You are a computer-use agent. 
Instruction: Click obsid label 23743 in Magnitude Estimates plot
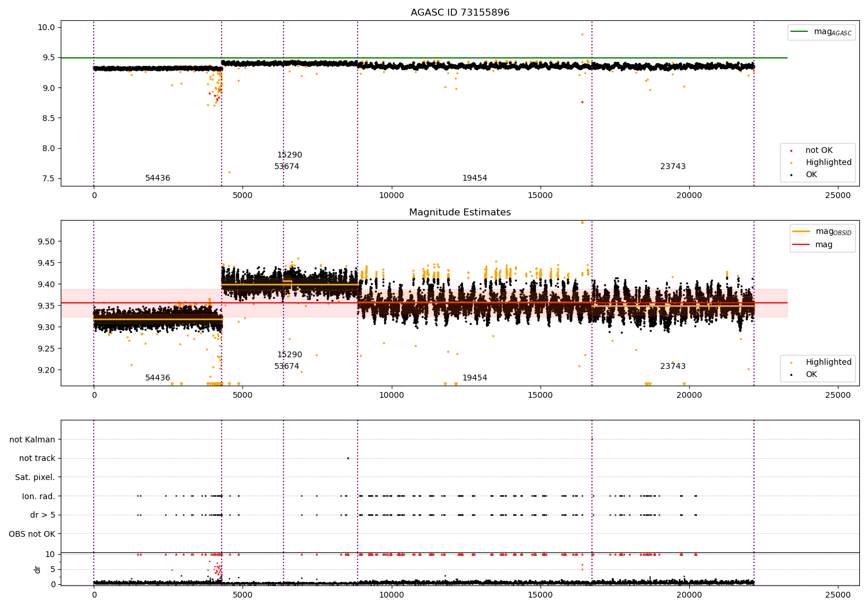(673, 367)
